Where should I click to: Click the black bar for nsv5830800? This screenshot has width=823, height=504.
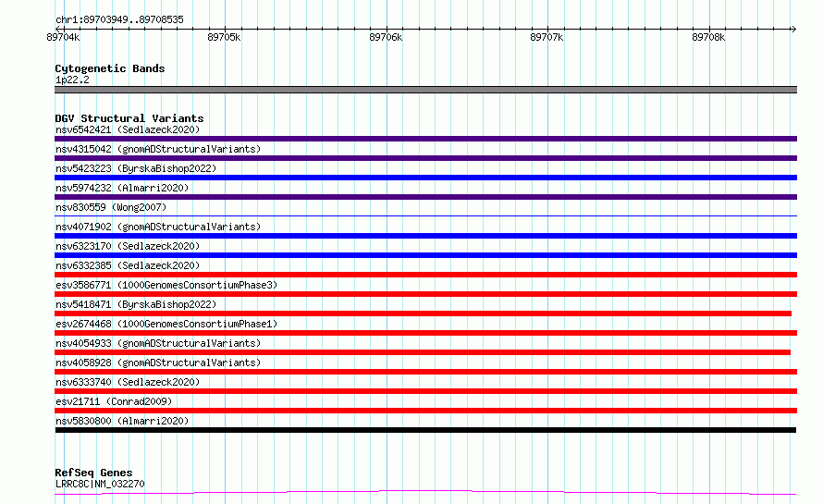[425, 430]
